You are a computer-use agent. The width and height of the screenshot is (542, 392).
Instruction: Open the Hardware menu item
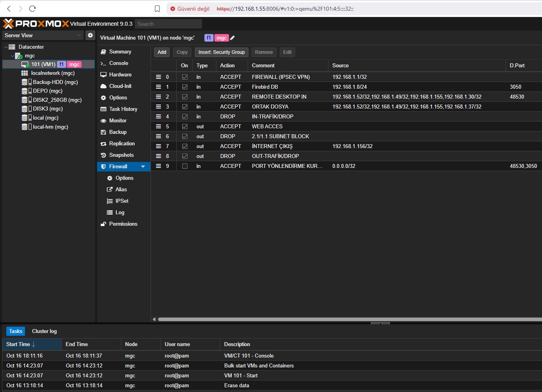point(120,75)
